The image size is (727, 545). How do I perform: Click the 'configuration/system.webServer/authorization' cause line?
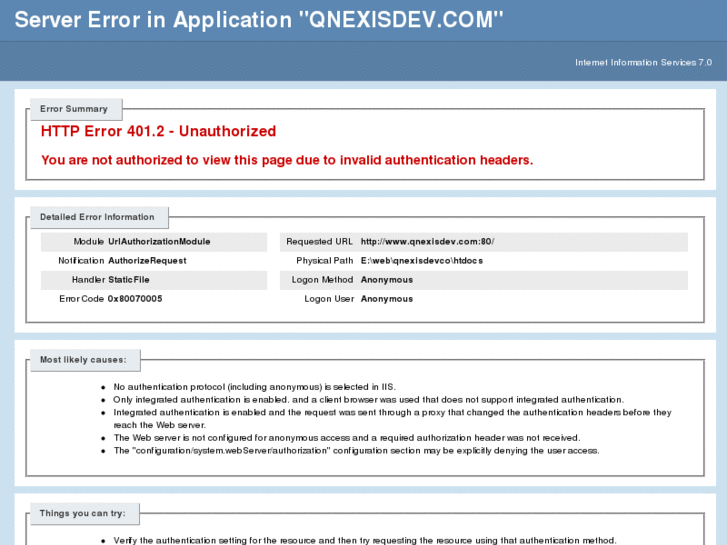point(357,451)
